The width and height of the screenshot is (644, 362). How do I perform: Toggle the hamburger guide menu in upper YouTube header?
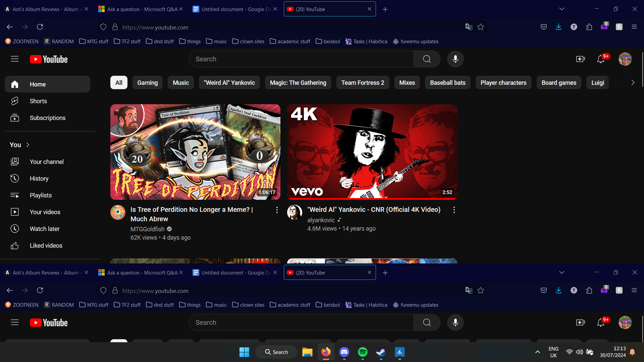pyautogui.click(x=15, y=59)
